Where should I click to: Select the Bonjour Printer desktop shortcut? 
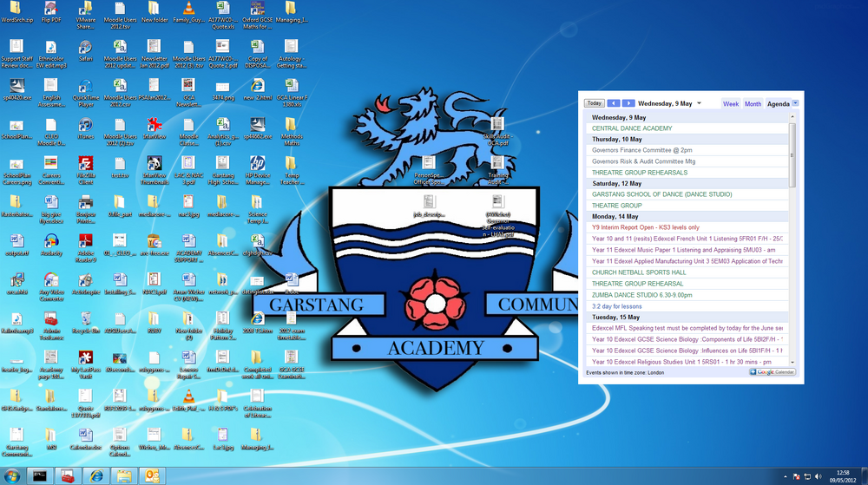pos(85,209)
